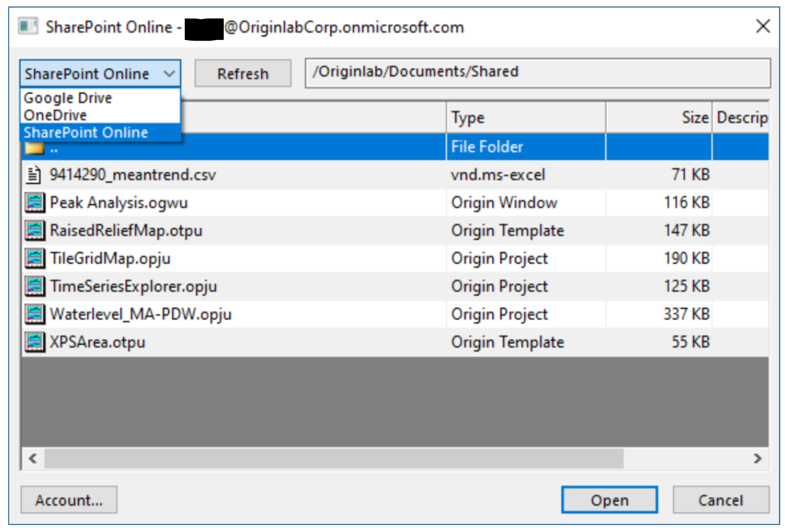The image size is (785, 532).
Task: Click the Open button
Action: [609, 501]
